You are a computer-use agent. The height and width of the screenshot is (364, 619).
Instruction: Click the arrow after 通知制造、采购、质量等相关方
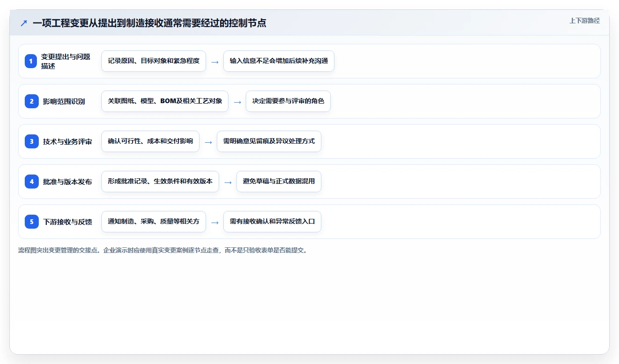click(x=215, y=222)
